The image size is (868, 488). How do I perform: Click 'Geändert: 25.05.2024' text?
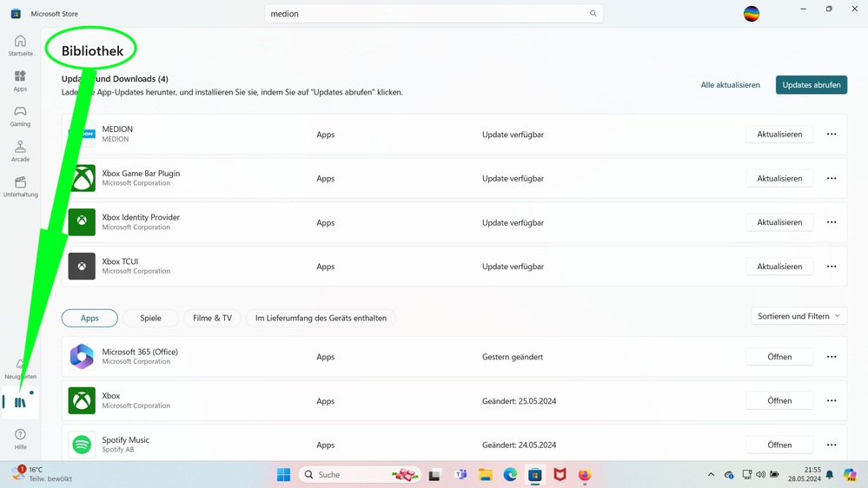(519, 401)
